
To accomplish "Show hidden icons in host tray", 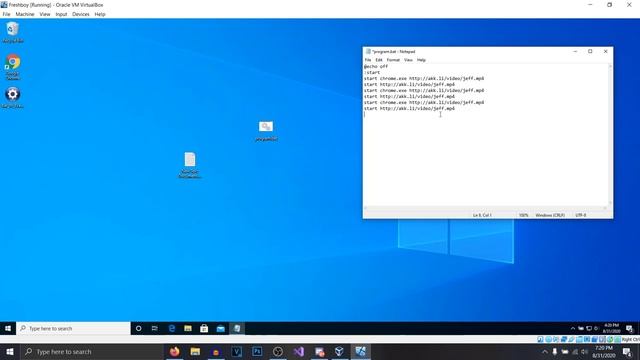I will 544,351.
